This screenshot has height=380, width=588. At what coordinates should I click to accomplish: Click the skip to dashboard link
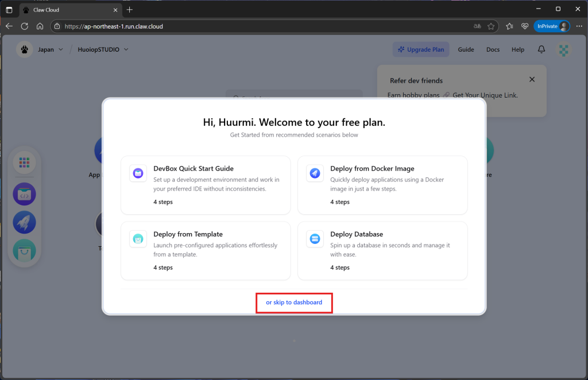tap(293, 303)
